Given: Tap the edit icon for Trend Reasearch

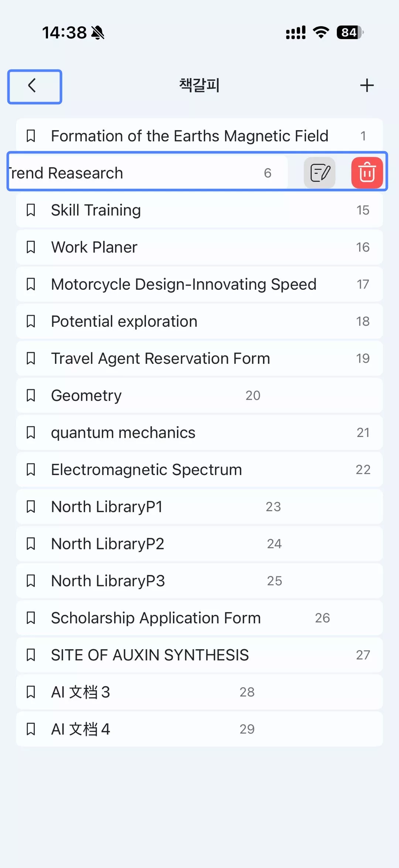Looking at the screenshot, I should [x=320, y=173].
